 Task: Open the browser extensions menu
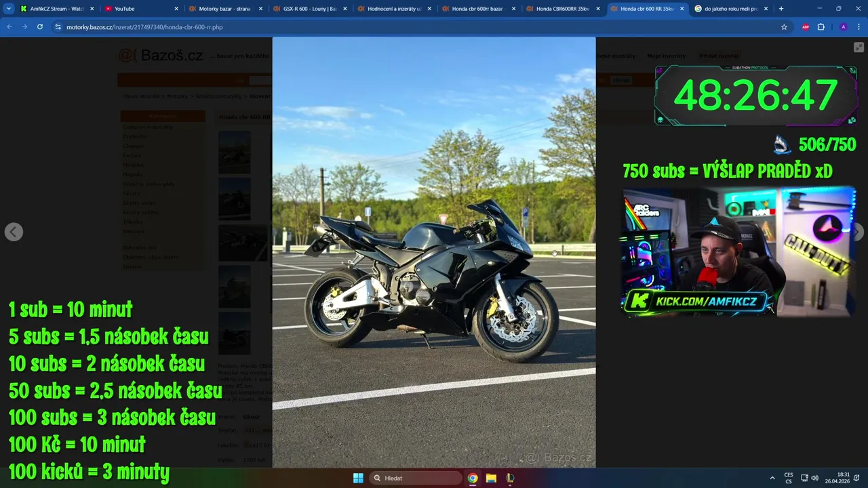click(x=821, y=27)
